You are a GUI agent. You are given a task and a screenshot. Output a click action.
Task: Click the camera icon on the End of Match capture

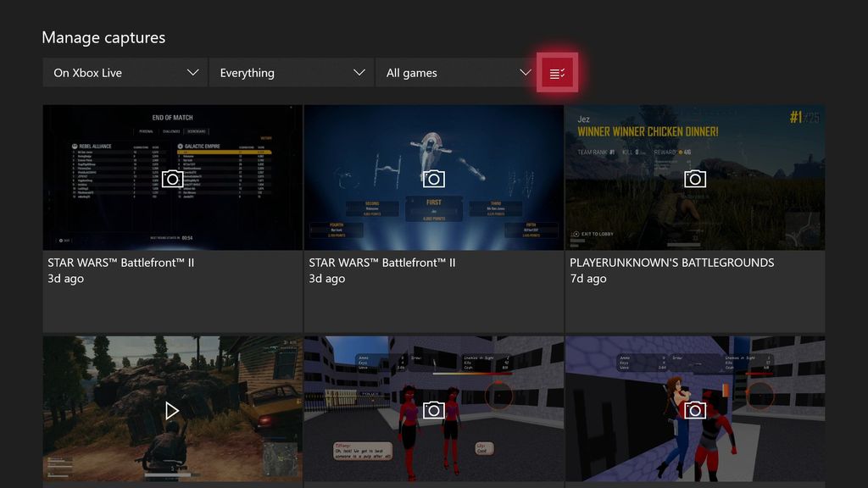[x=172, y=178]
